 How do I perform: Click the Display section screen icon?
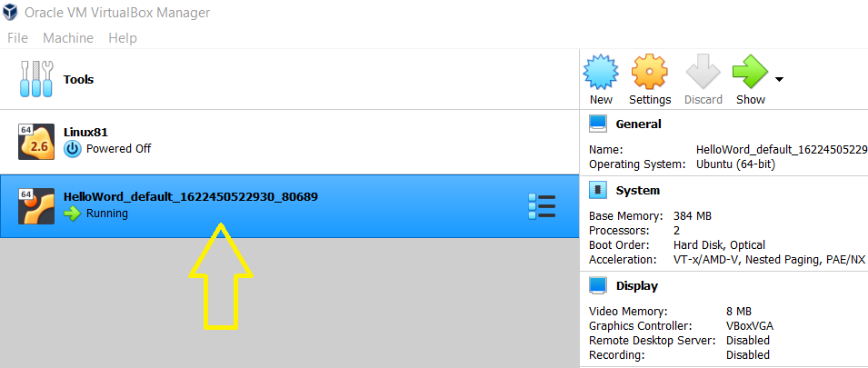pos(598,285)
